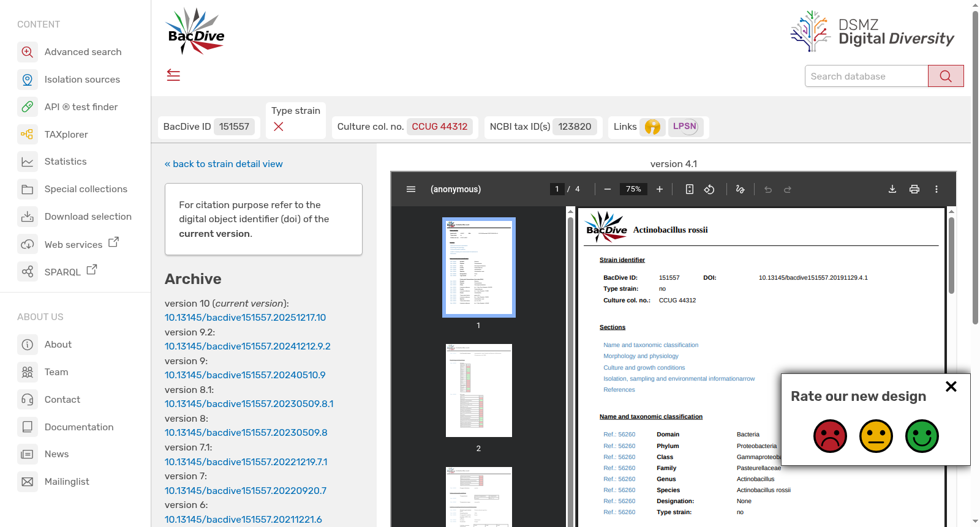980x527 pixels.
Task: Collapse the sidebar with the red menu icon
Action: point(173,75)
